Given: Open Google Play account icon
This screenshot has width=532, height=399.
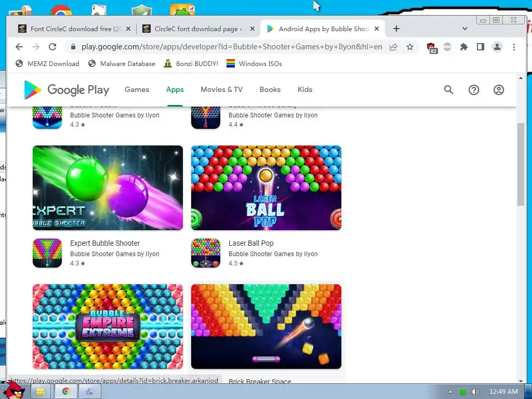Looking at the screenshot, I should [498, 89].
